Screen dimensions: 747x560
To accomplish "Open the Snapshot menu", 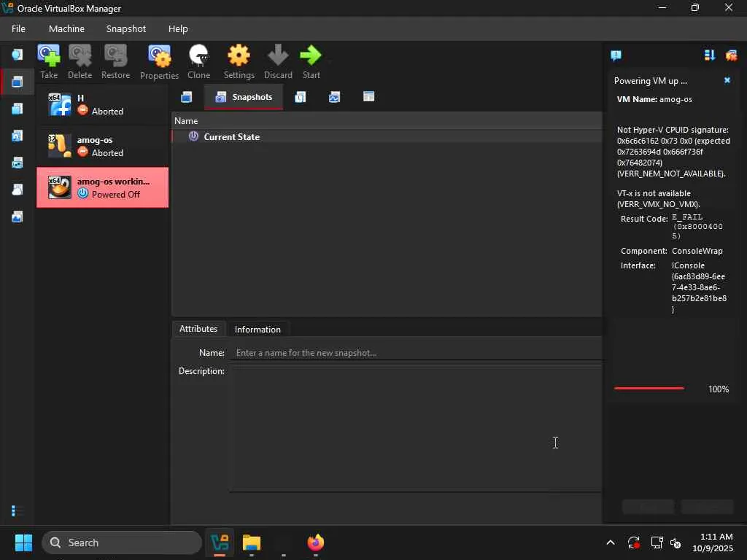I will pos(126,28).
